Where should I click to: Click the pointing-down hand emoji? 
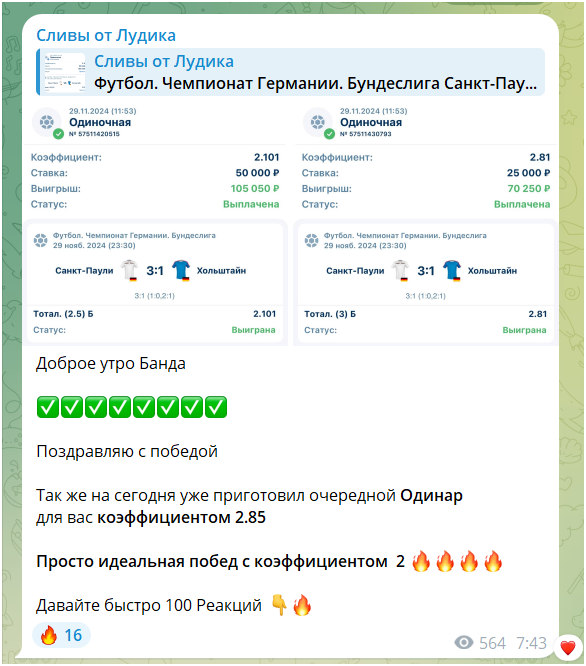point(279,605)
